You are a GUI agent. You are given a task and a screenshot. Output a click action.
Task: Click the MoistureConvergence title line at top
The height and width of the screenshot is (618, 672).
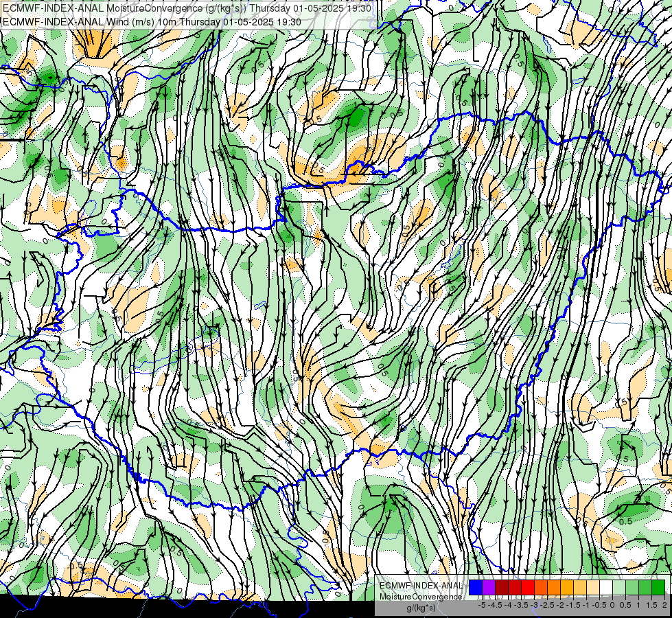[x=187, y=8]
